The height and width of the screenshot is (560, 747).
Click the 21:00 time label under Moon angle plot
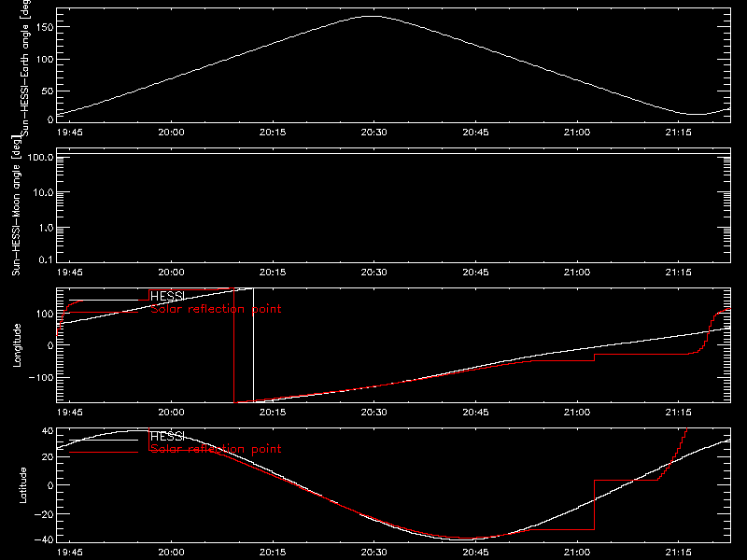click(x=577, y=272)
